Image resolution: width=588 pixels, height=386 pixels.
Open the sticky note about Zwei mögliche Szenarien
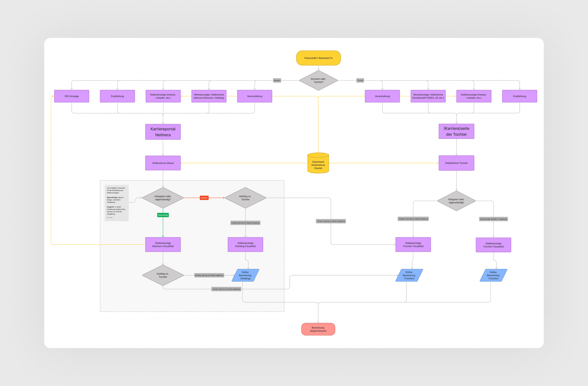point(116,202)
